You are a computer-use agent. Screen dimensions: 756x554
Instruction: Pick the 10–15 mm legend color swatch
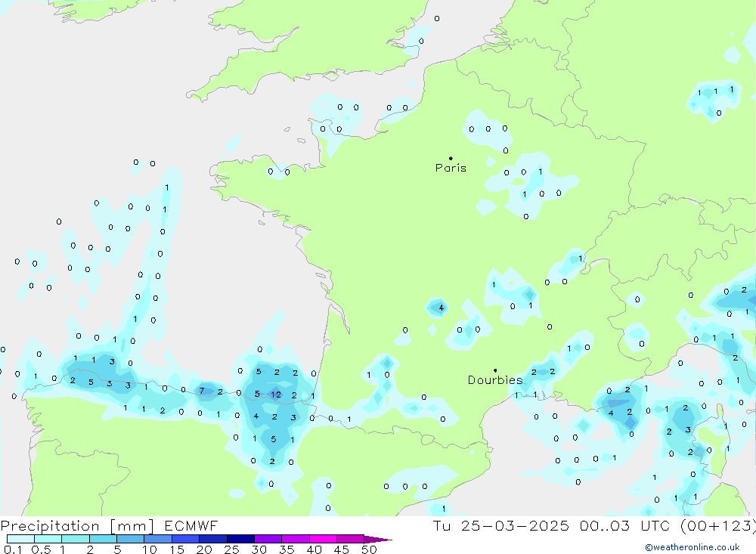(158, 539)
